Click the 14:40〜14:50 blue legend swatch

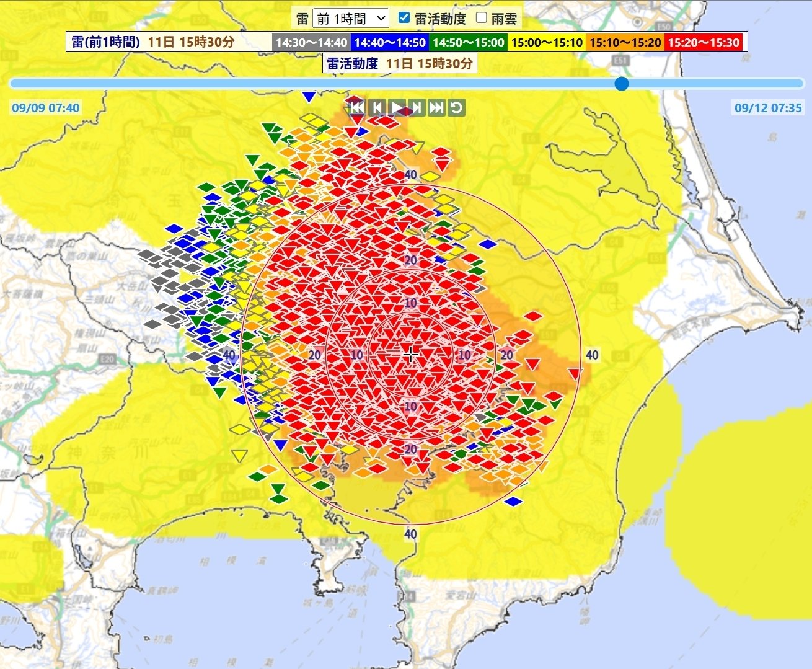[389, 42]
